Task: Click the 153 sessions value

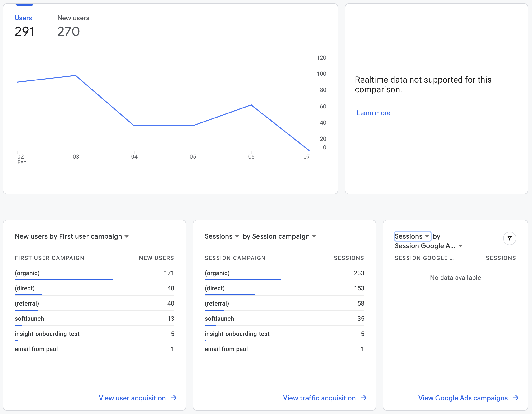Action: coord(359,288)
